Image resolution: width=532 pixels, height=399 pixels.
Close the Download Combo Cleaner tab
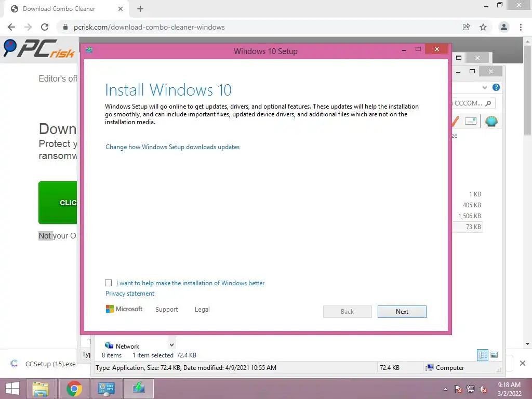pos(121,9)
